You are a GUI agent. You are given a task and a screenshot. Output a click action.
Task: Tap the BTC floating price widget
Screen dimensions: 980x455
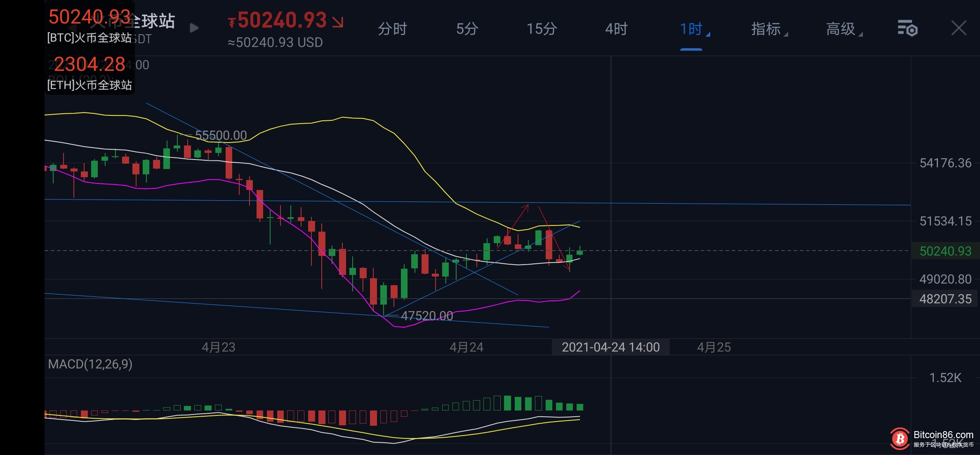[90, 26]
